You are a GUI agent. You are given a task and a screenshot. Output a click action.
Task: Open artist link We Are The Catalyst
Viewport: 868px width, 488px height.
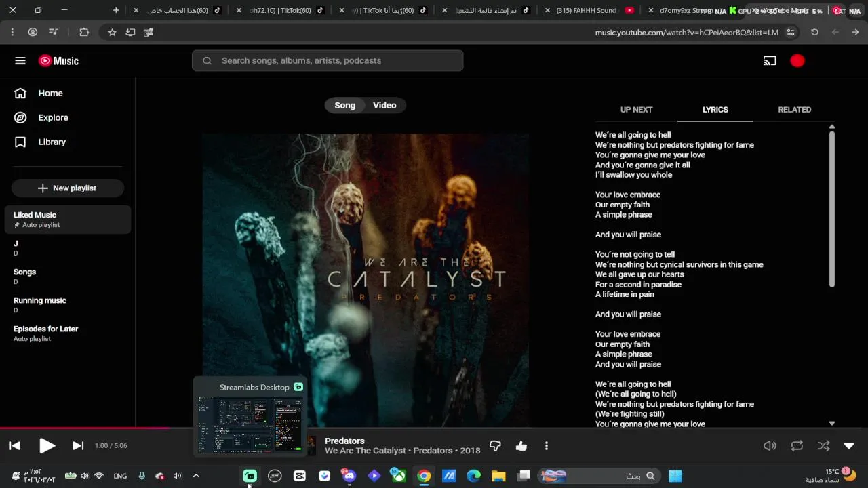pos(365,451)
